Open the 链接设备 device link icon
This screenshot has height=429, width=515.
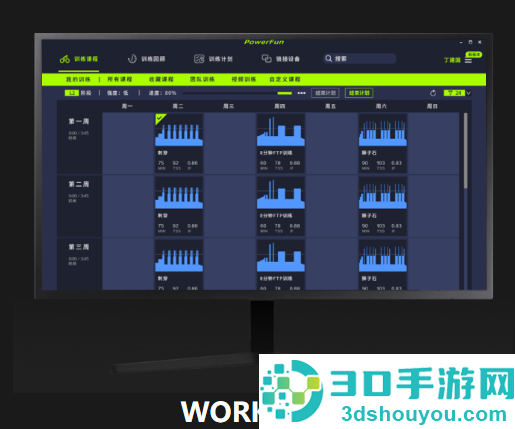coord(266,59)
